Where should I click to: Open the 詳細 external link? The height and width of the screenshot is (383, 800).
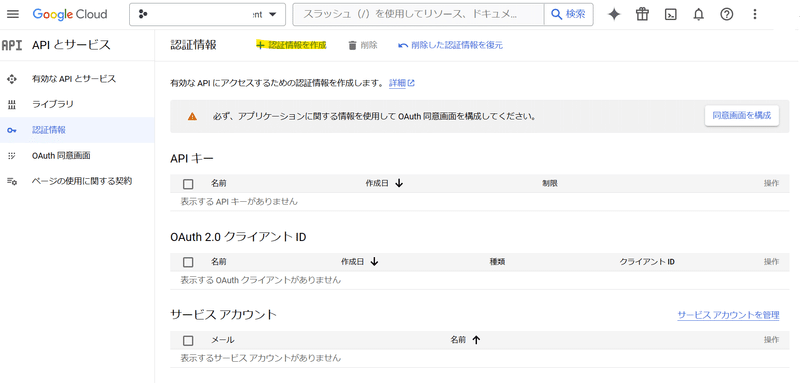point(402,83)
